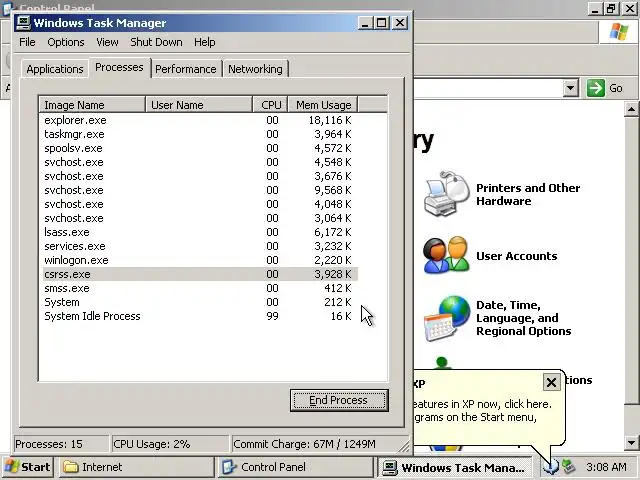The width and height of the screenshot is (640, 480).
Task: Minimize the Windows Task Manager window
Action: click(365, 23)
